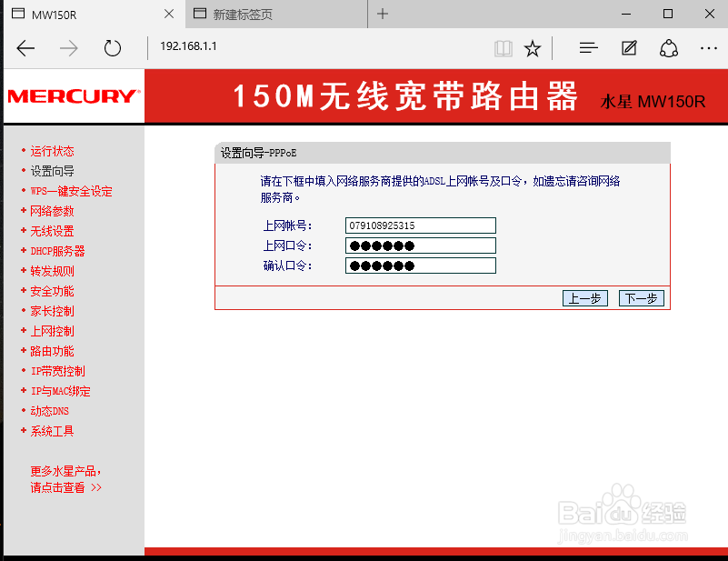This screenshot has height=561, width=728.
Task: Click the 上网口令 password field
Action: point(421,245)
